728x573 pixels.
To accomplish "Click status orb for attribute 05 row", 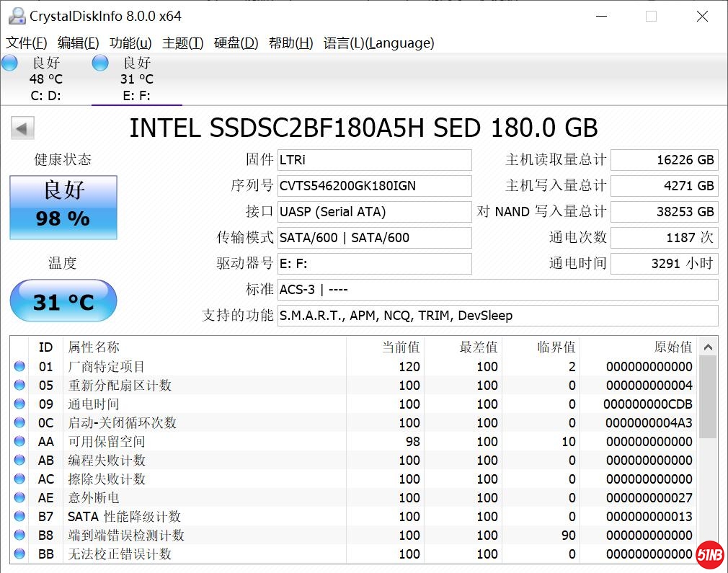I will pos(19,386).
